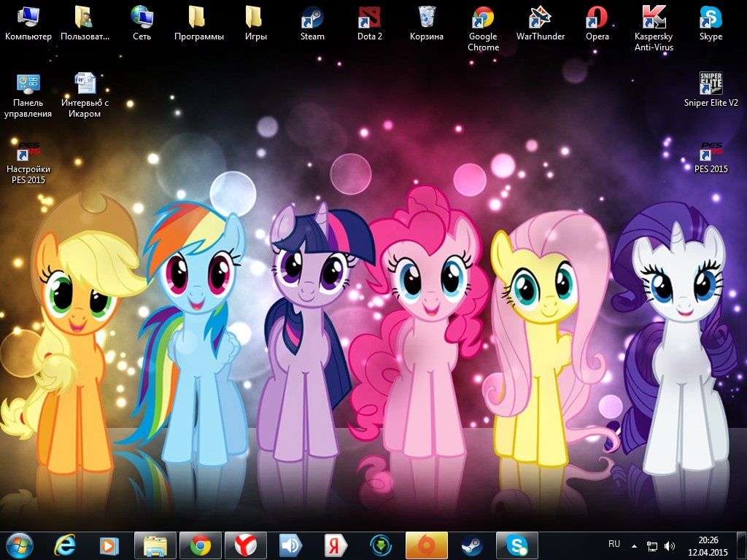
Task: Switch to Chrome in the taskbar
Action: [x=201, y=545]
